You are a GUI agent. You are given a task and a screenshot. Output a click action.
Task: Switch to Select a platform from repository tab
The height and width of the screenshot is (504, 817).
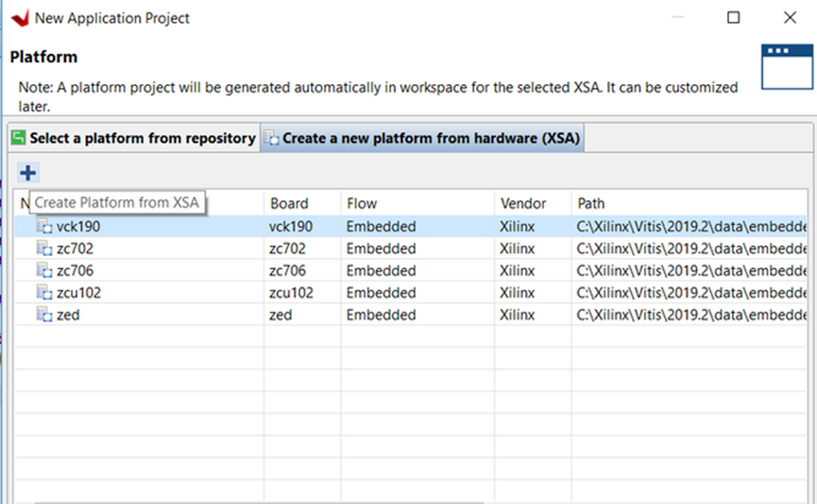pyautogui.click(x=133, y=139)
